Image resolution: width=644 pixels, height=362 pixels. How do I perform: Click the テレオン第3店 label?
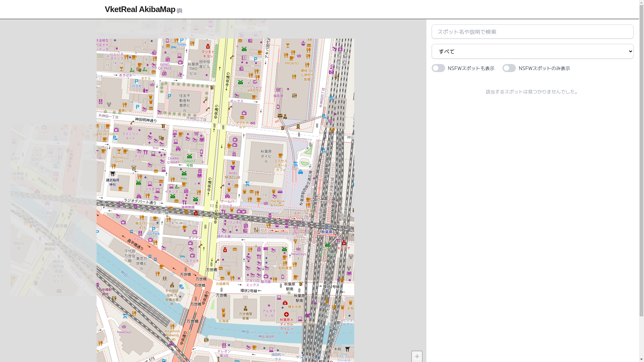click(x=224, y=353)
